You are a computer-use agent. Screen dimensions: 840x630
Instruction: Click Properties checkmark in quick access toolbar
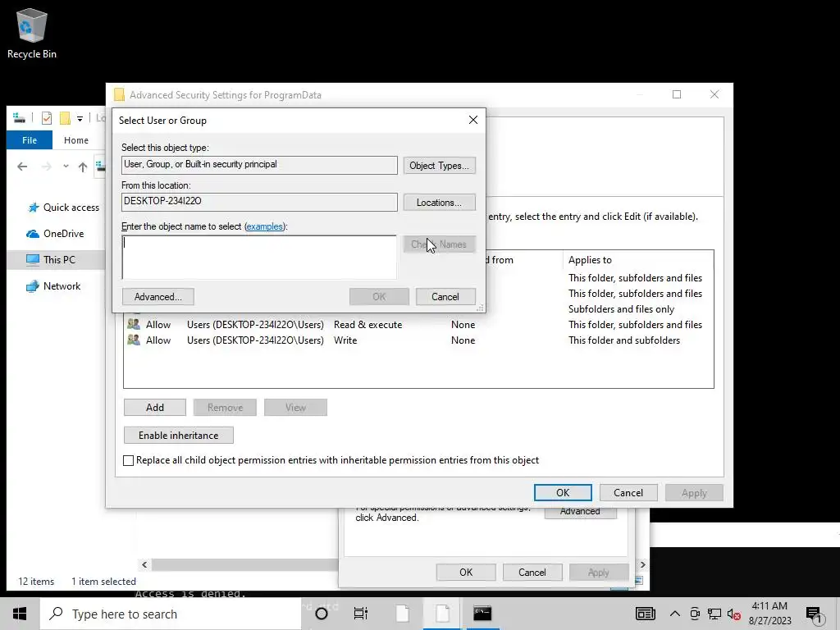pyautogui.click(x=47, y=118)
